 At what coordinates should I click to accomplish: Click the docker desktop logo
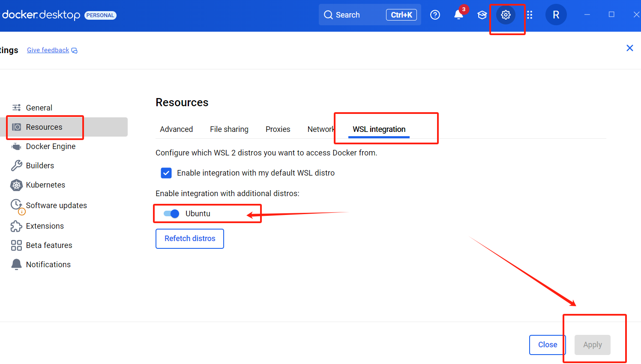click(x=41, y=15)
